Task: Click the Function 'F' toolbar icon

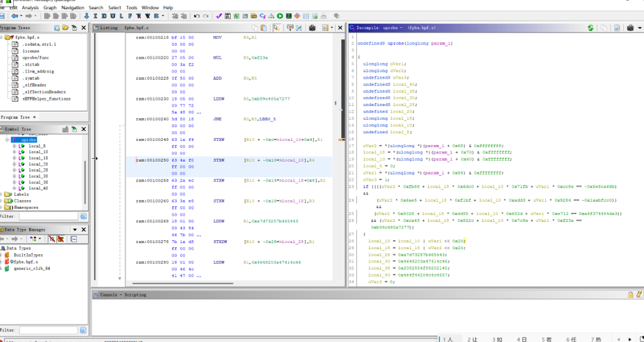Action: pos(130,16)
